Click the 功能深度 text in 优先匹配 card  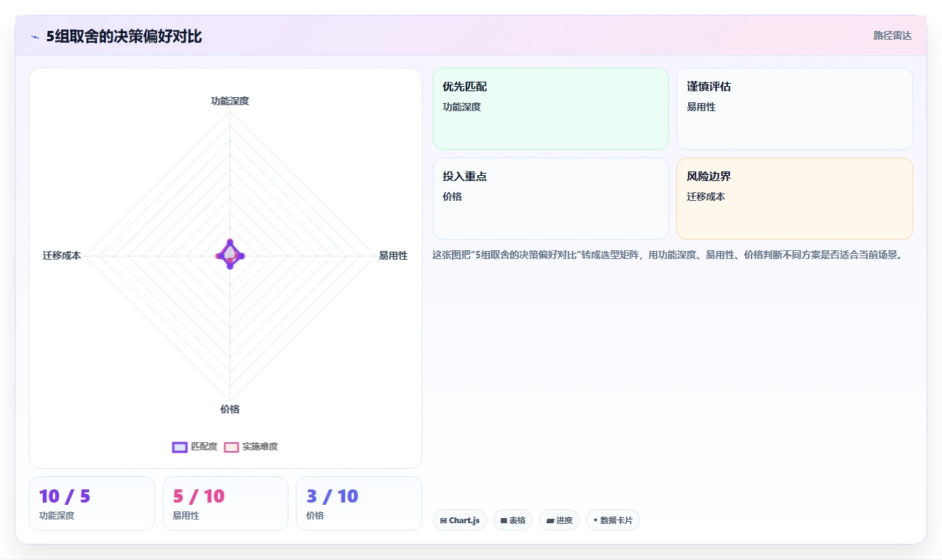[x=461, y=107]
